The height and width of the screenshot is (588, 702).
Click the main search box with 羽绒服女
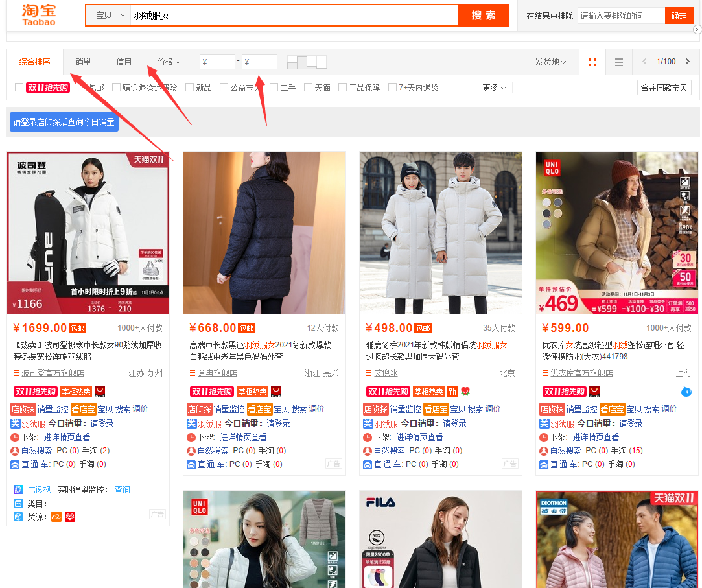click(x=294, y=15)
